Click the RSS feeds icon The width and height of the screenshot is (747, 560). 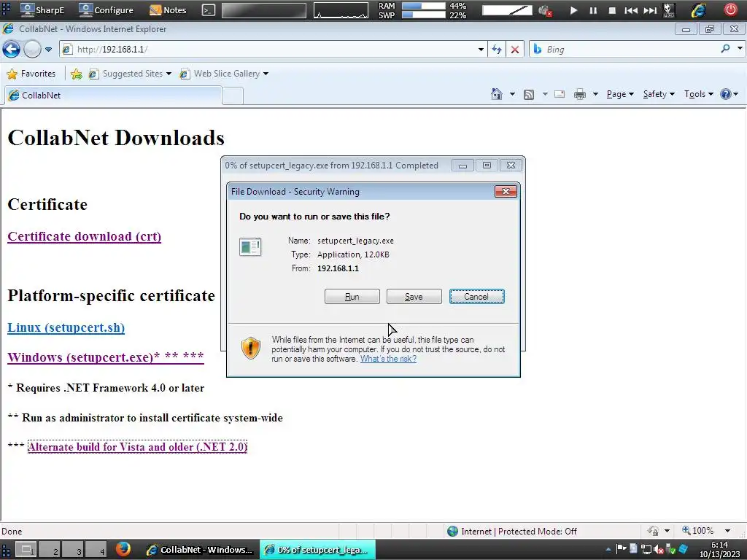(x=528, y=94)
